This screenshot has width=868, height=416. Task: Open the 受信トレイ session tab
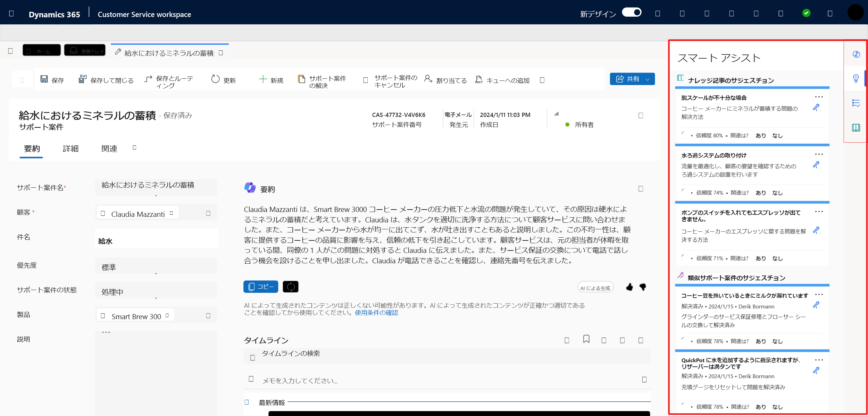pos(85,50)
